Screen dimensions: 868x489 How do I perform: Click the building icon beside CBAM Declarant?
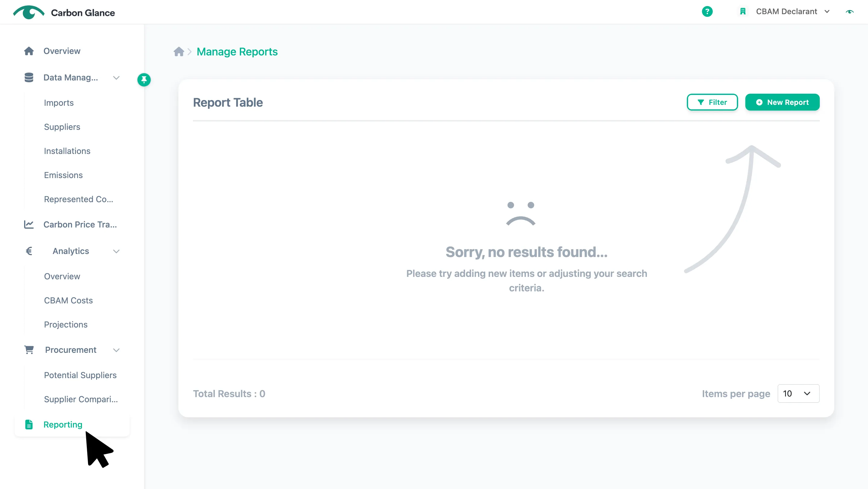(743, 11)
